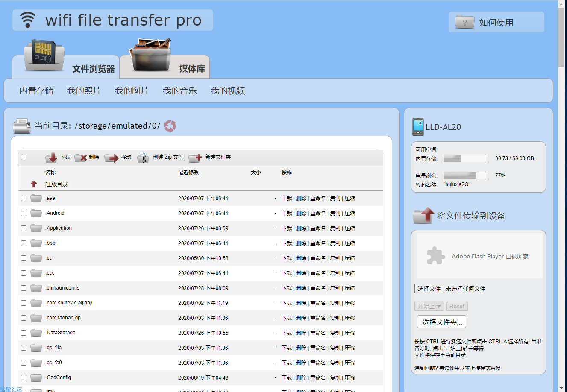Viewport: 567px width, 392px height.
Task: Click the red download arrow toolbar icon
Action: pyautogui.click(x=52, y=158)
